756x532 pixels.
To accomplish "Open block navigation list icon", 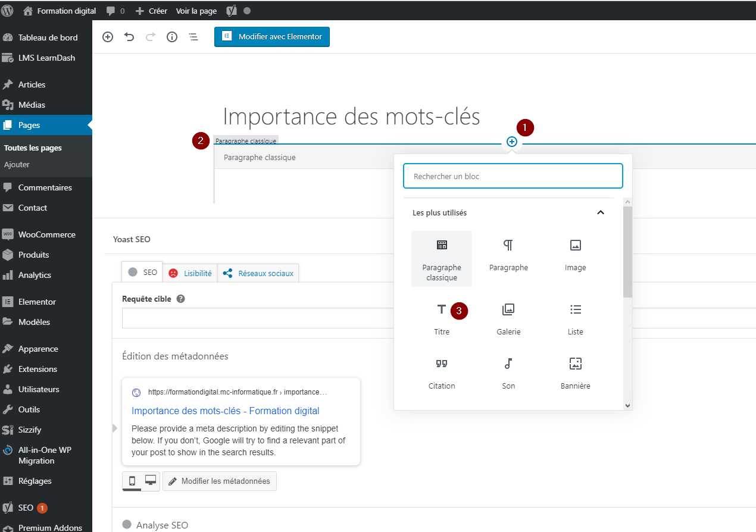I will coord(193,37).
